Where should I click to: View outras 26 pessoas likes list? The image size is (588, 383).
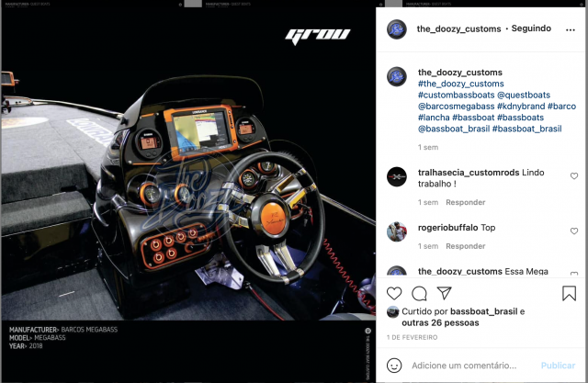(x=440, y=322)
